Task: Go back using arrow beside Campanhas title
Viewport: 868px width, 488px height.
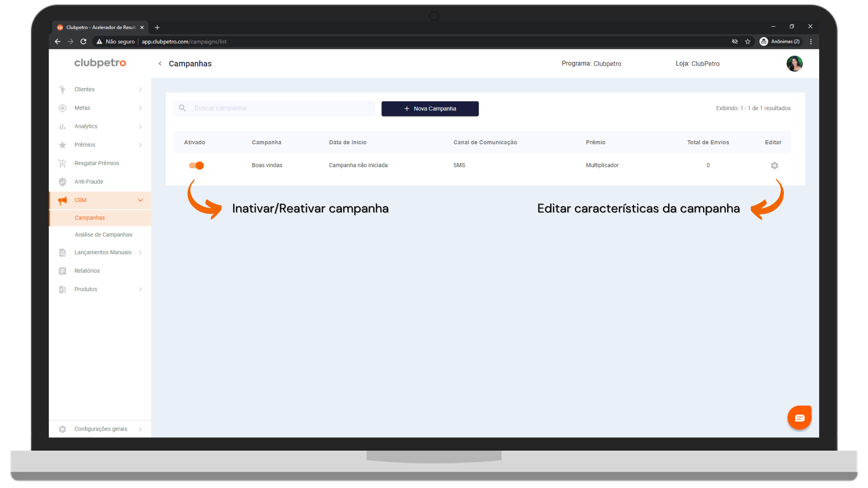Action: coord(160,64)
